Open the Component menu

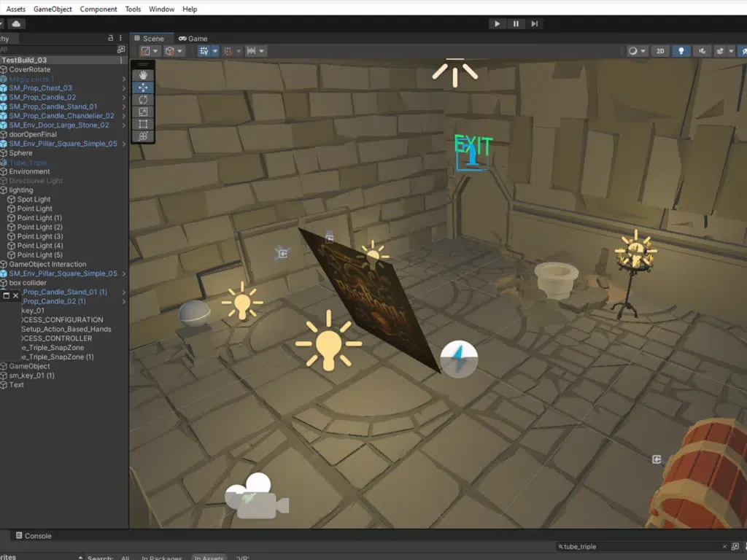click(98, 9)
